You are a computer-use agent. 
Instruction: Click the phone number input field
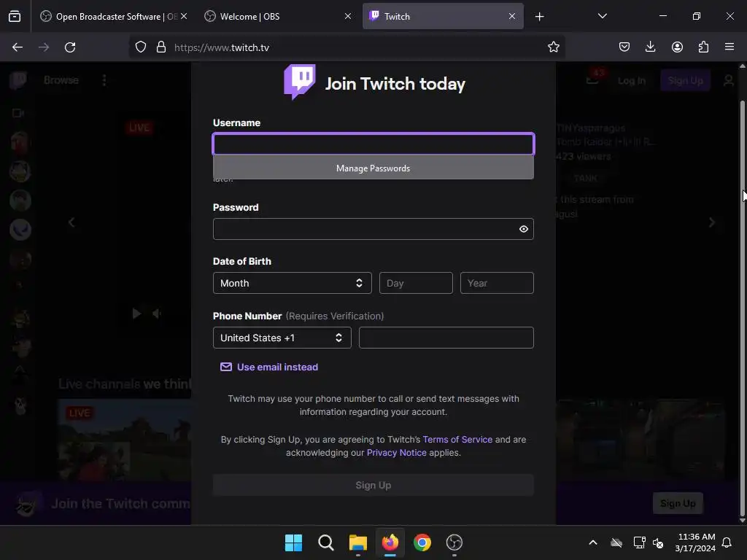coord(446,338)
